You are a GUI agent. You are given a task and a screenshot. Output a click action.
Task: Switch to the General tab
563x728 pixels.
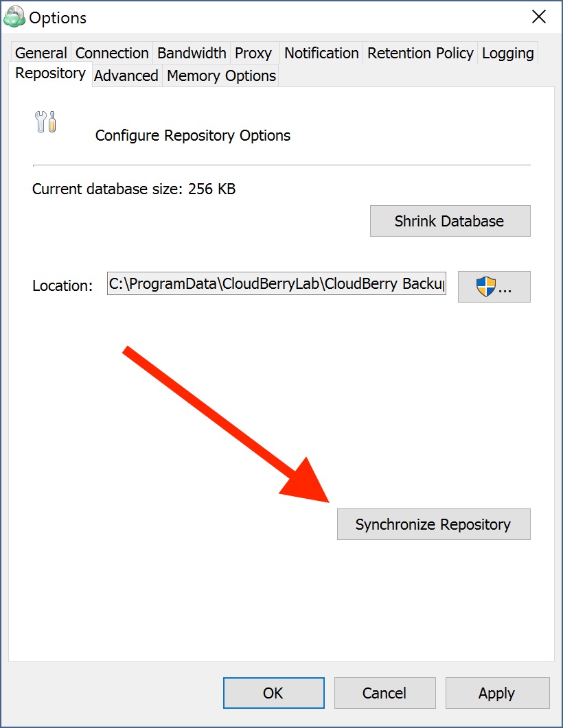(x=40, y=53)
